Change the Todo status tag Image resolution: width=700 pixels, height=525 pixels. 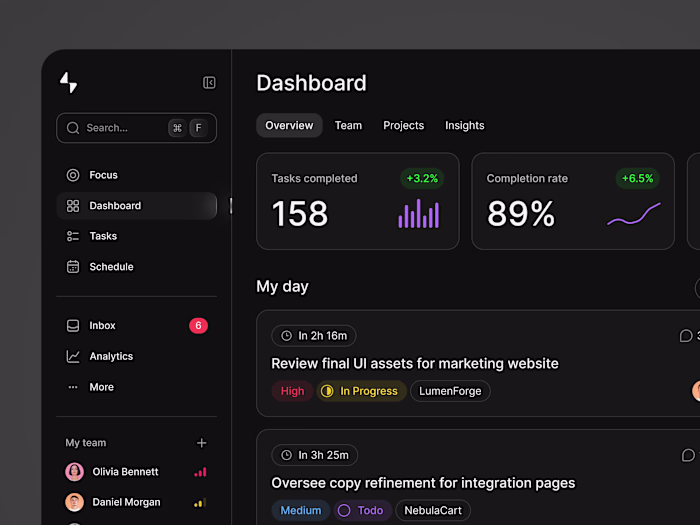[363, 510]
